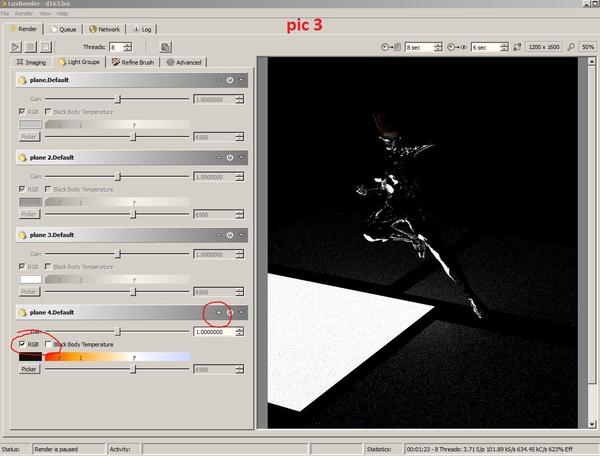
Task: Open the Log tab
Action: [x=142, y=29]
